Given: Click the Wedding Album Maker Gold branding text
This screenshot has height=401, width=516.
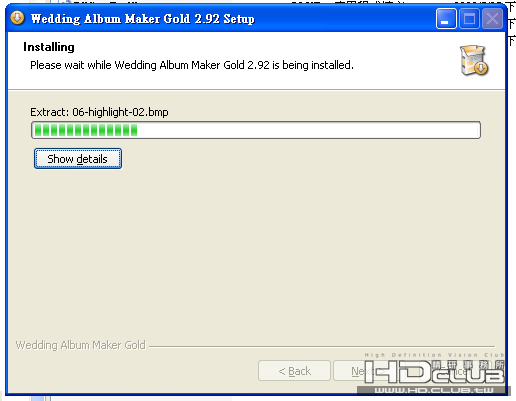Looking at the screenshot, I should 81,345.
